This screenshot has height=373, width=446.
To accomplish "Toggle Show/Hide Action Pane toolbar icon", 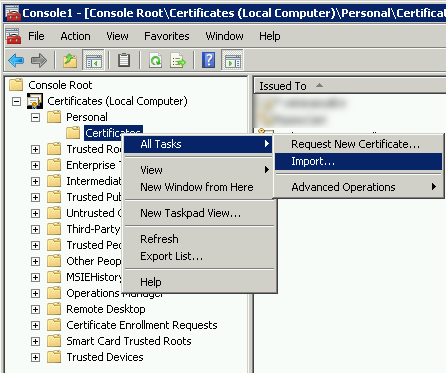I will 233,61.
